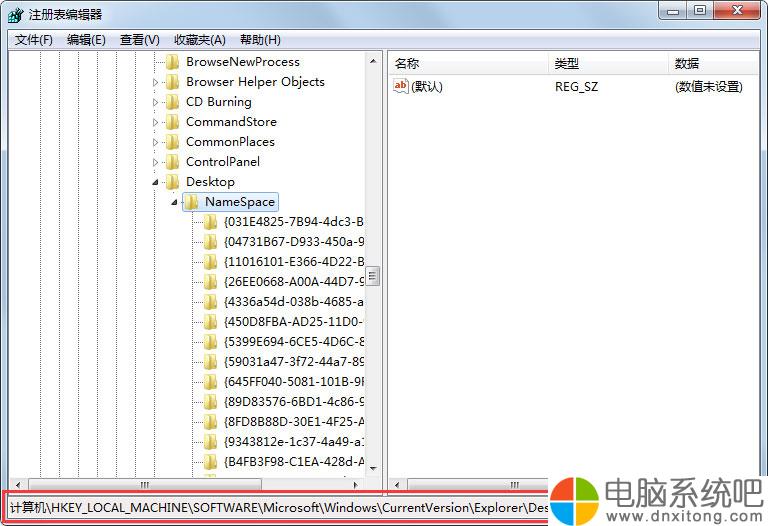Click the BrowseNewProcess folder icon
The height and width of the screenshot is (526, 768).
(172, 62)
